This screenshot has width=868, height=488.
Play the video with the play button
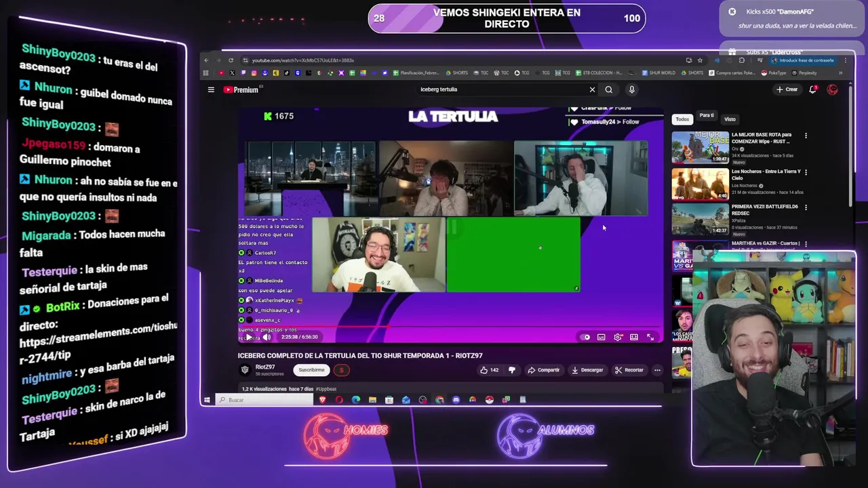tap(249, 337)
